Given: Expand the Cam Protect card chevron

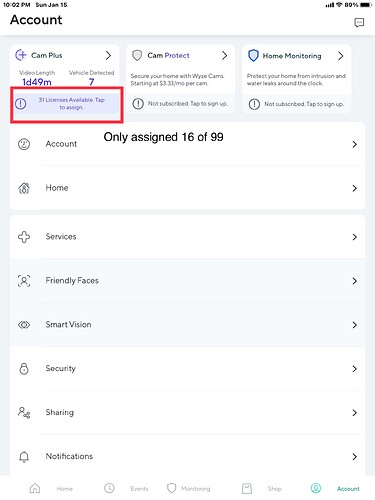Looking at the screenshot, I should tap(225, 55).
